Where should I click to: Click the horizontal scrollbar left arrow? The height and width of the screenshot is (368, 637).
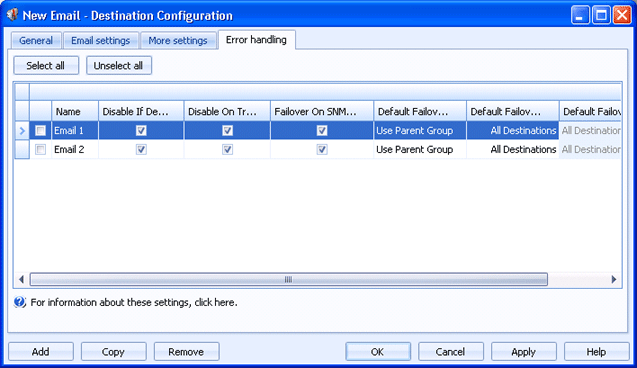22,279
